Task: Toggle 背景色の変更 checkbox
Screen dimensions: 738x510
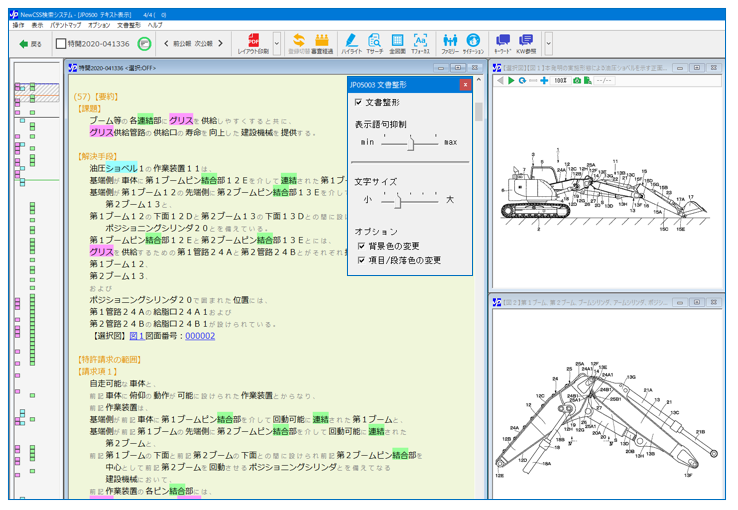Action: tap(361, 246)
